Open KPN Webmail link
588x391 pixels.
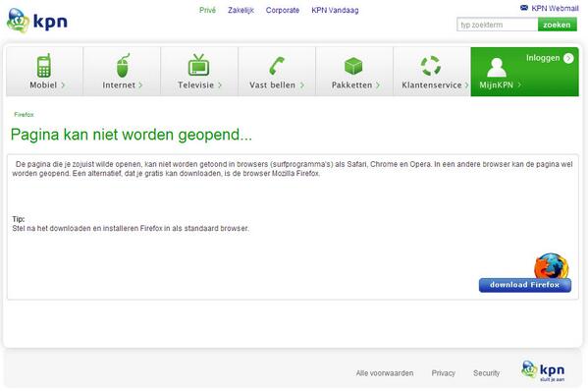pyautogui.click(x=555, y=8)
